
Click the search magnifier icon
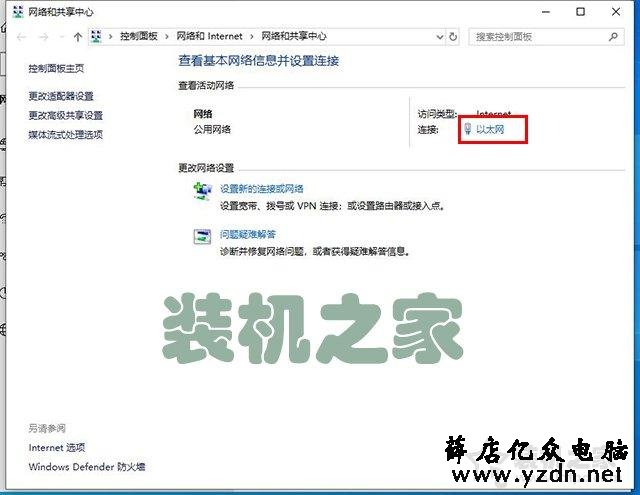click(x=613, y=37)
